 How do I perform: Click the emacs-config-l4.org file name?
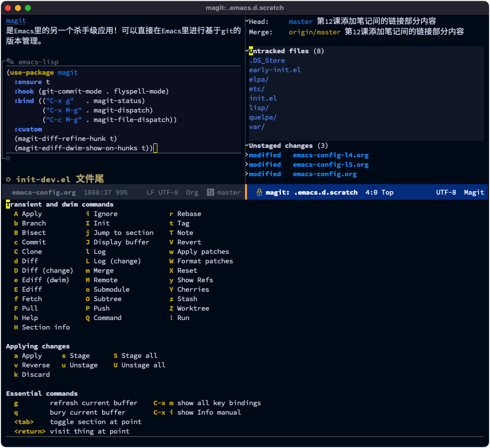click(x=331, y=155)
